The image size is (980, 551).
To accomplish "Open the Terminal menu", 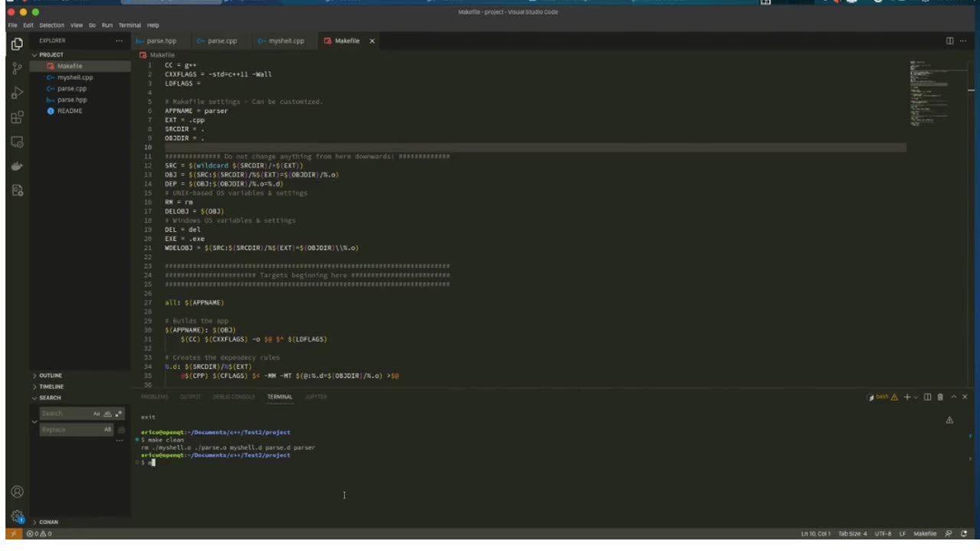I will point(130,25).
